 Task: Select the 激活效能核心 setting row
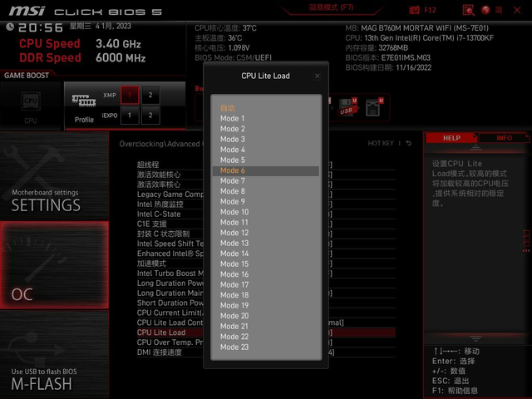point(266,175)
